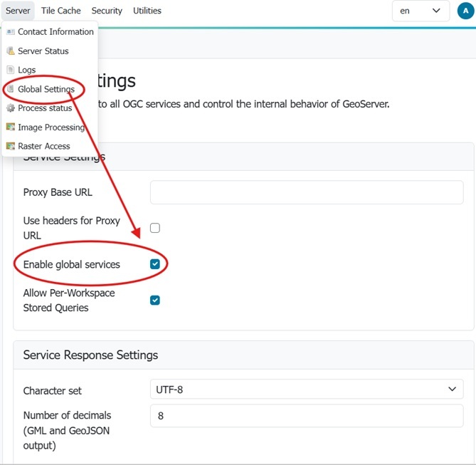The height and width of the screenshot is (465, 476).
Task: Click the Contact Information icon in Server menu
Action: [11, 32]
